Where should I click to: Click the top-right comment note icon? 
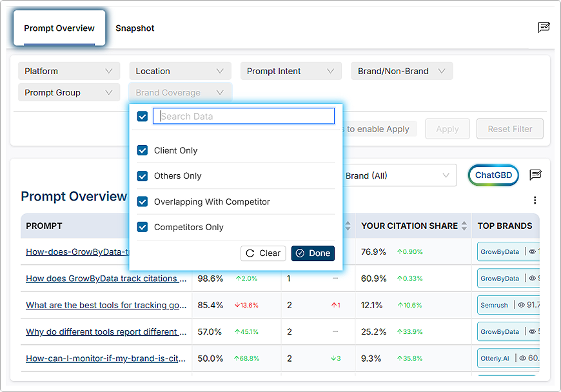click(544, 27)
